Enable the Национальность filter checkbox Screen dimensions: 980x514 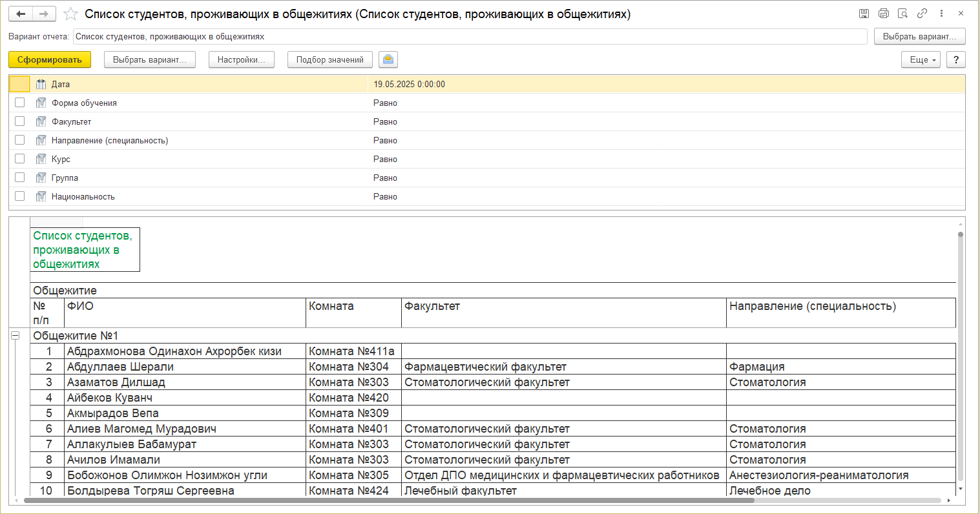[20, 196]
